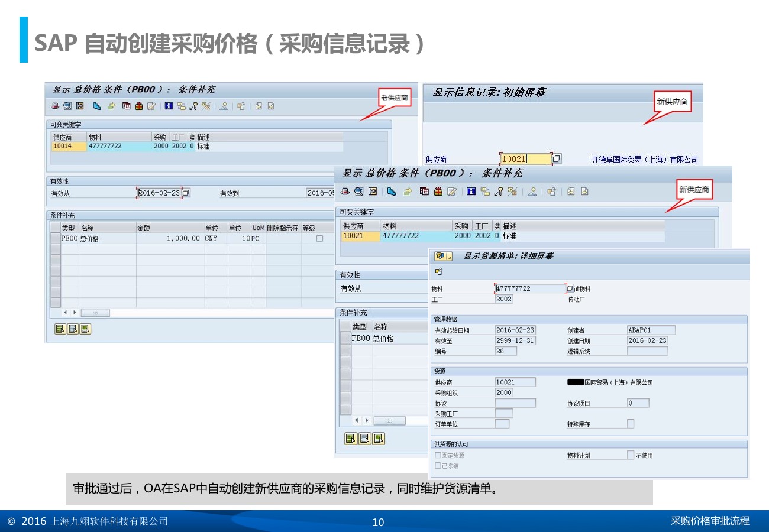Click the first button below old-supplier condition table

pos(60,329)
